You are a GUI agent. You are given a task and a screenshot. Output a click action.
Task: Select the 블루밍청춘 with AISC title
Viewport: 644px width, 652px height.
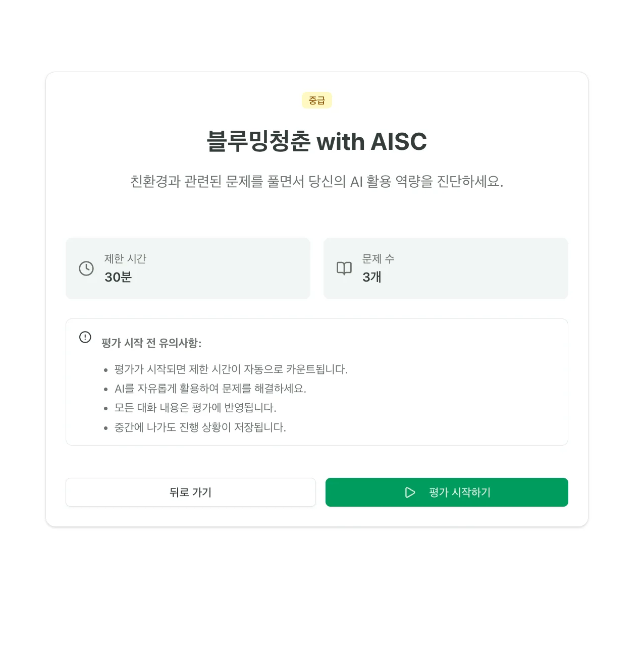[317, 142]
